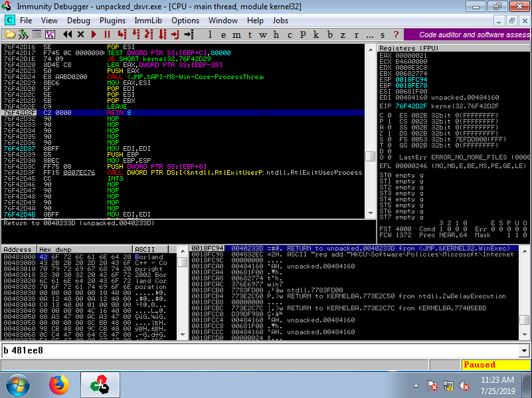Image resolution: width=532 pixels, height=398 pixels.
Task: Click the Open file folder icon
Action: click(10, 35)
